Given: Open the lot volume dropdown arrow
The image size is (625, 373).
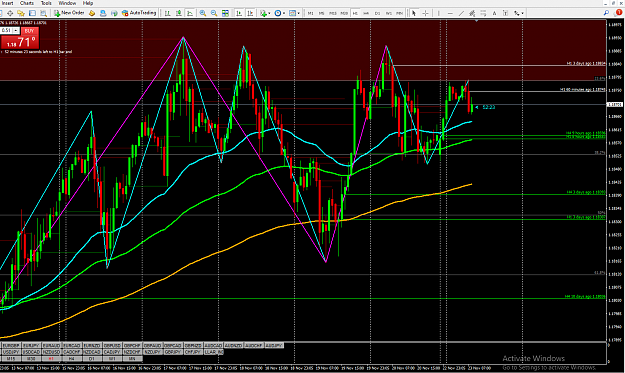Looking at the screenshot, I should (x=16, y=31).
